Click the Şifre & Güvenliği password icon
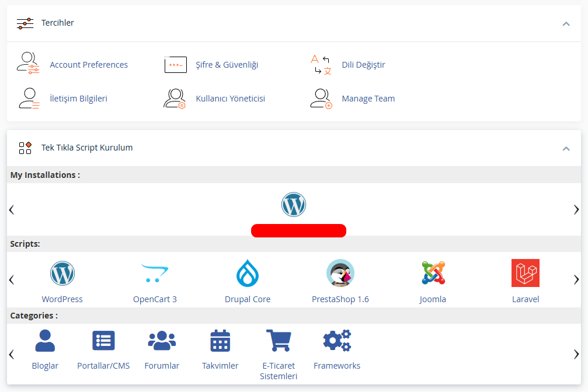Image resolution: width=588 pixels, height=392 pixels. [x=176, y=65]
